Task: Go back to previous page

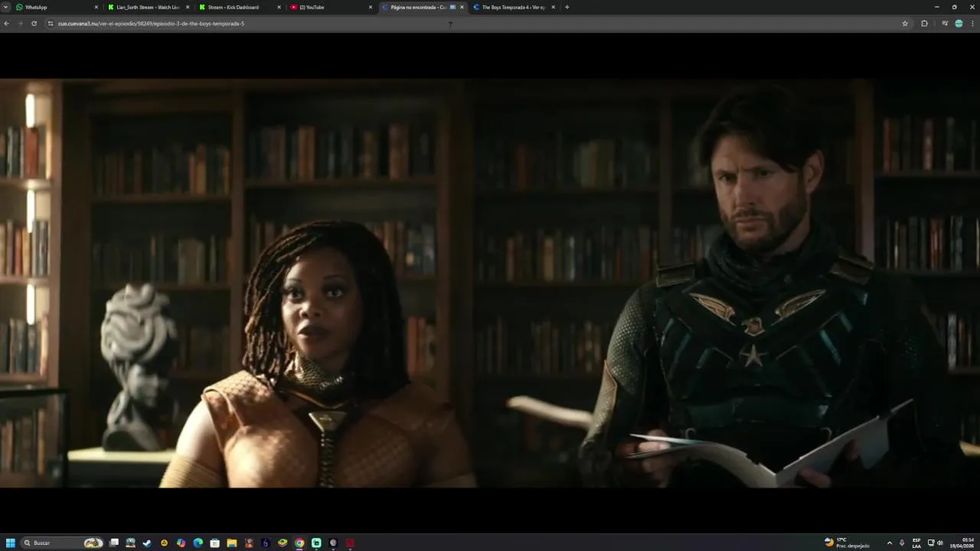Action: point(6,24)
